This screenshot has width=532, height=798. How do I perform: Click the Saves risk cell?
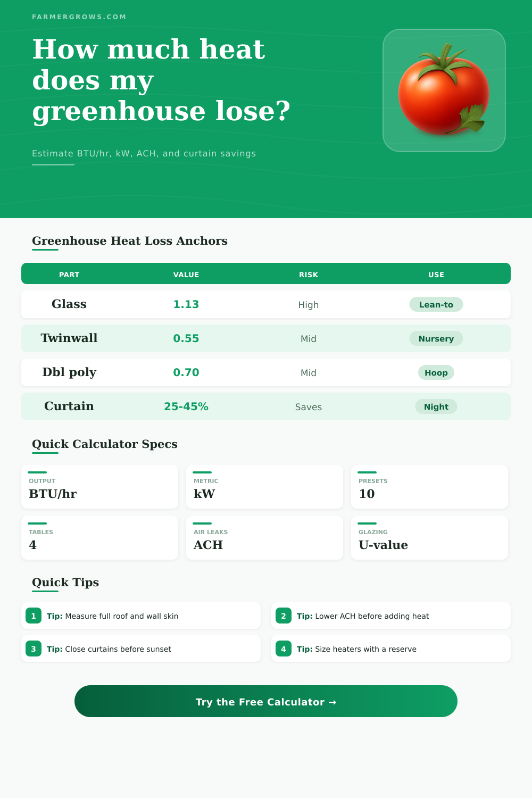pos(309,407)
